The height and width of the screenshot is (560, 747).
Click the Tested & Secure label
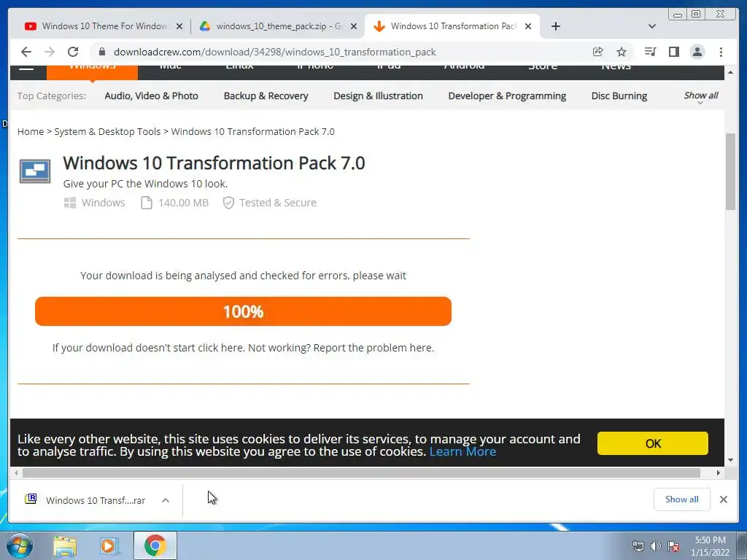278,203
